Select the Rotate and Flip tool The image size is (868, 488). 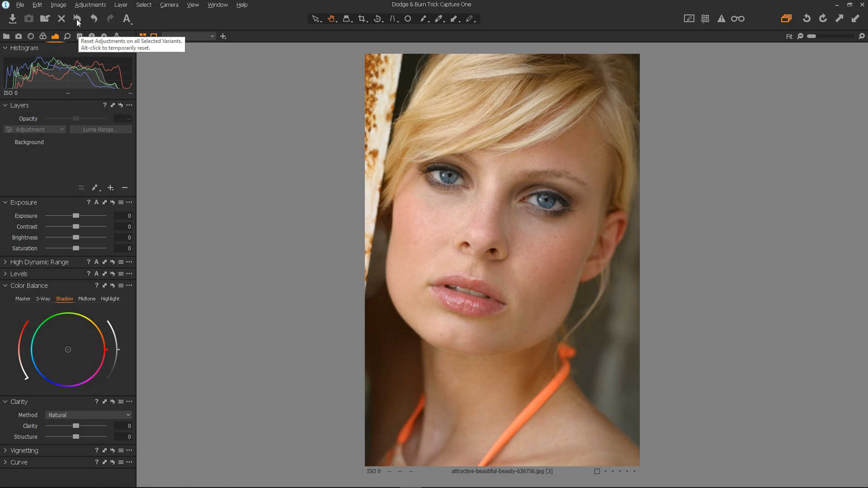pos(377,19)
